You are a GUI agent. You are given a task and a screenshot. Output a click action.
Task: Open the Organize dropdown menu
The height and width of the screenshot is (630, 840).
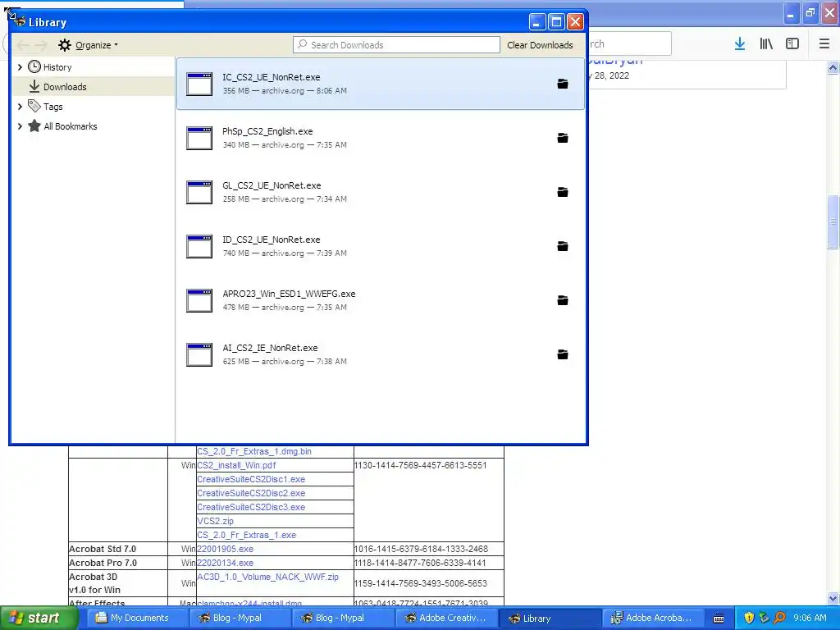89,45
